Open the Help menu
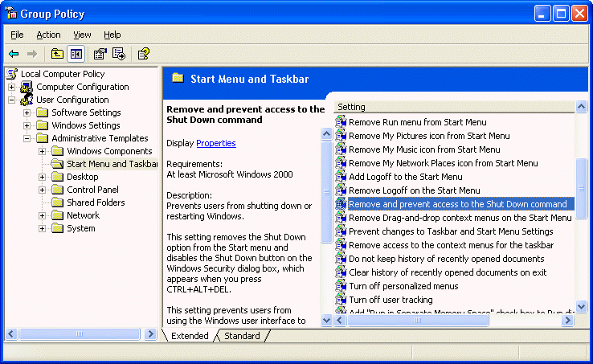 pyautogui.click(x=112, y=35)
